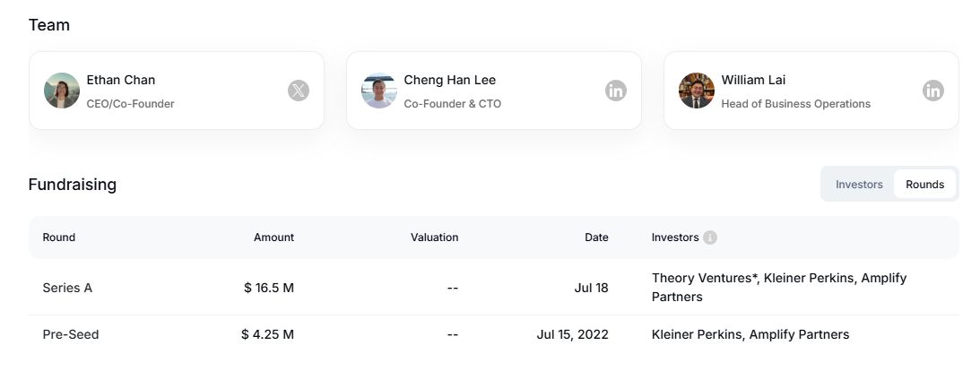Click the Cheng Han Lee name
The width and height of the screenshot is (980, 380).
(x=450, y=80)
